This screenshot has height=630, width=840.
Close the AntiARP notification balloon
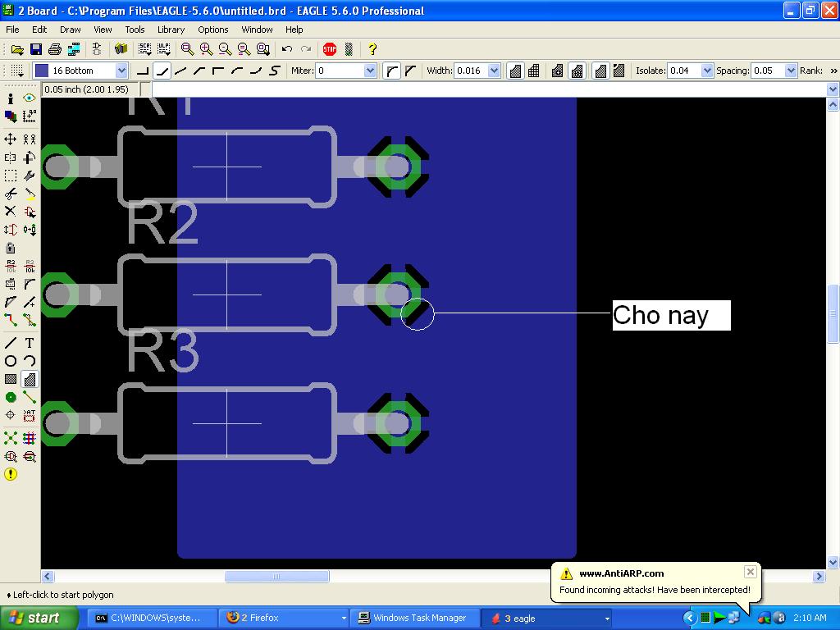tap(750, 572)
